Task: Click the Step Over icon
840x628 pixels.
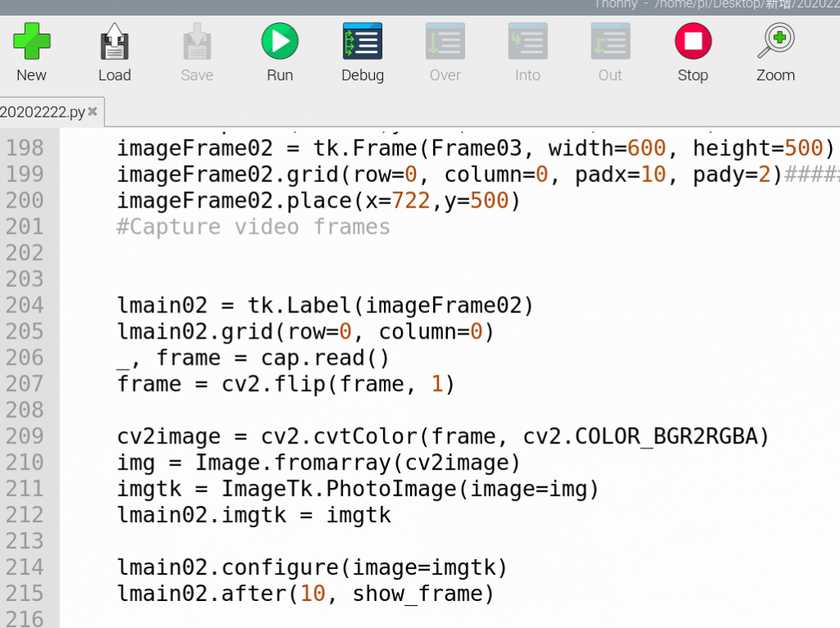Action: tap(445, 41)
